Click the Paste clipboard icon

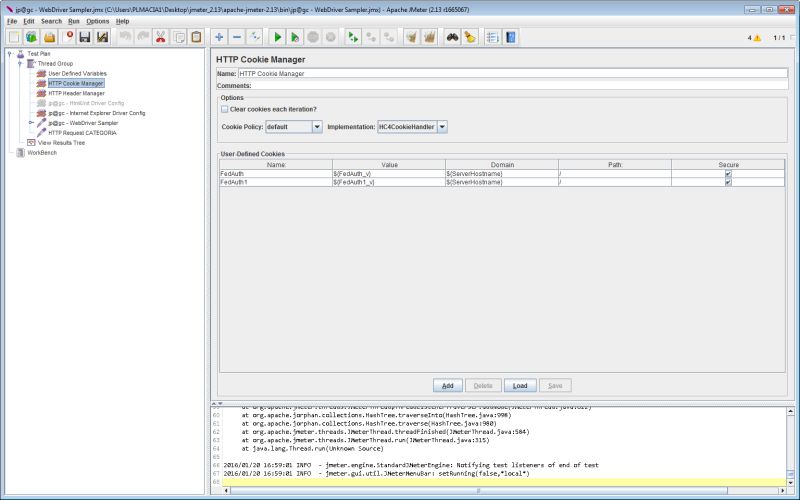pos(196,37)
